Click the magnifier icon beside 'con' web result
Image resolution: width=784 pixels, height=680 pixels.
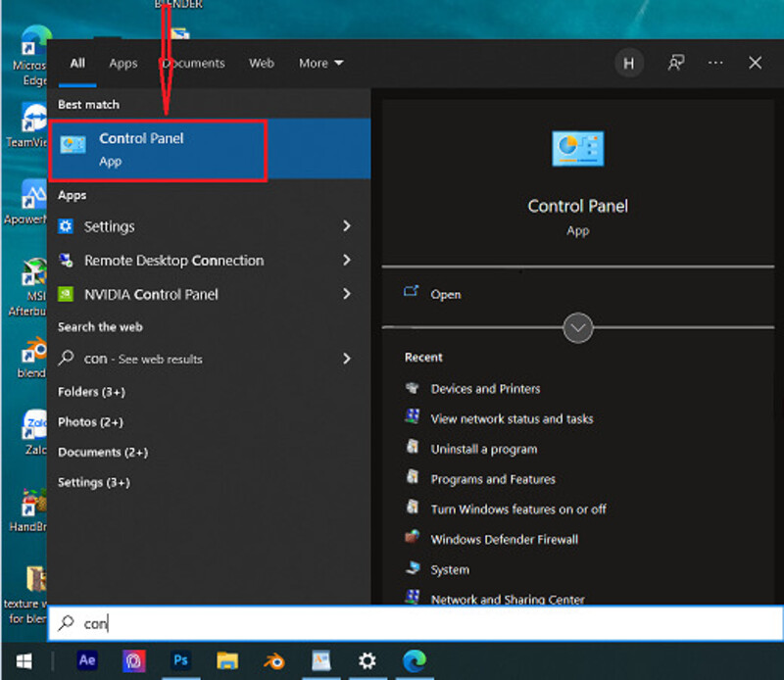tap(66, 358)
